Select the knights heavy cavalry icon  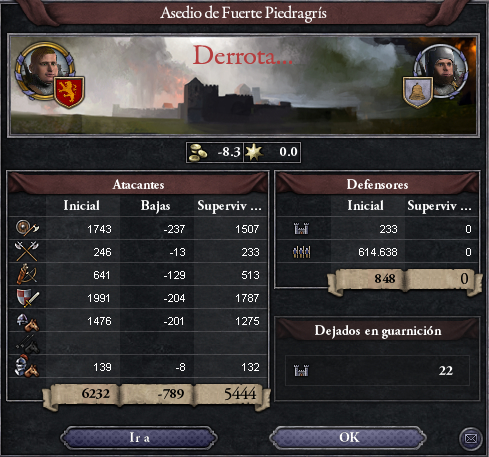(x=27, y=366)
